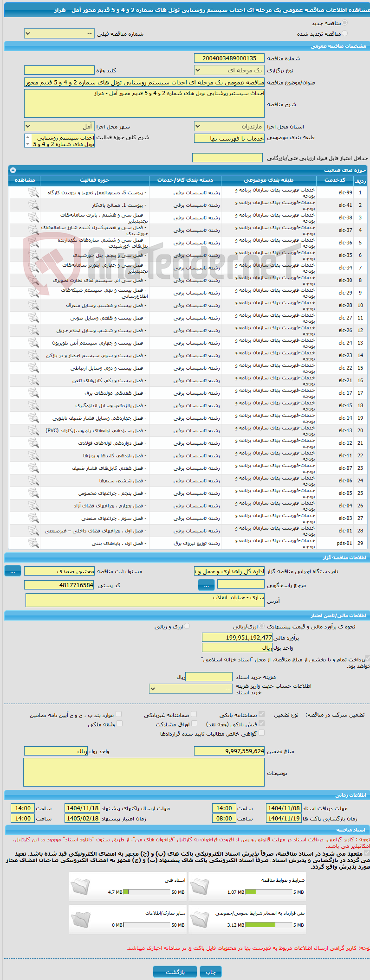Select the مناقصه جدید radio button

pos(344,23)
